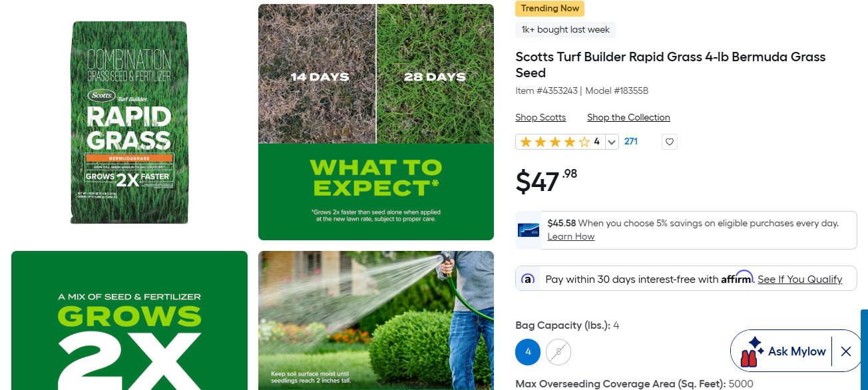The width and height of the screenshot is (868, 390).
Task: Click the Learn How savings link
Action: (x=570, y=236)
